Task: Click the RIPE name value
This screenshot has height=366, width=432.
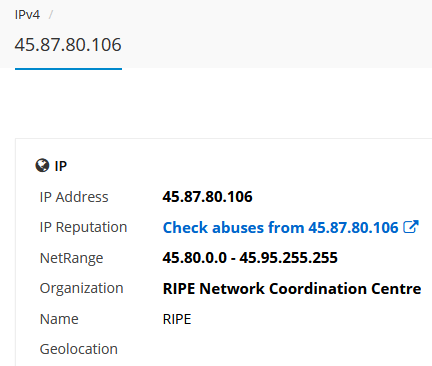Action: [177, 319]
